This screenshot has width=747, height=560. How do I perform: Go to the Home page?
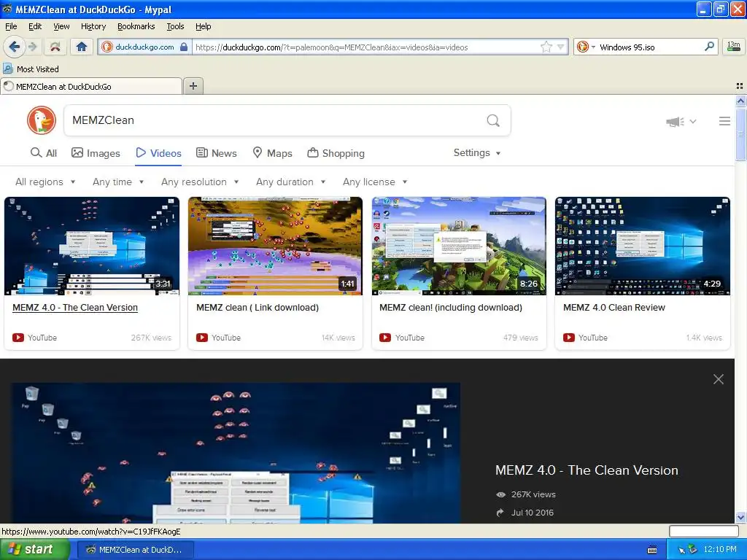click(x=82, y=47)
